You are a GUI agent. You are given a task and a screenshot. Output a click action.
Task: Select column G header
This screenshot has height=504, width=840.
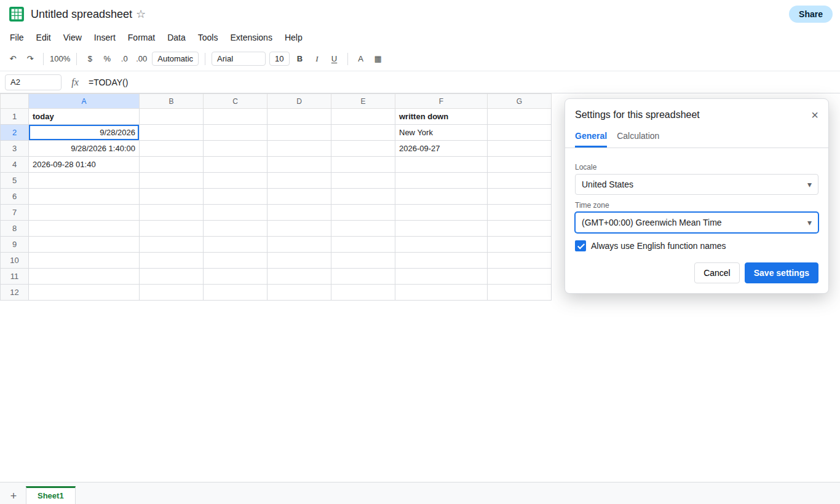(520, 101)
